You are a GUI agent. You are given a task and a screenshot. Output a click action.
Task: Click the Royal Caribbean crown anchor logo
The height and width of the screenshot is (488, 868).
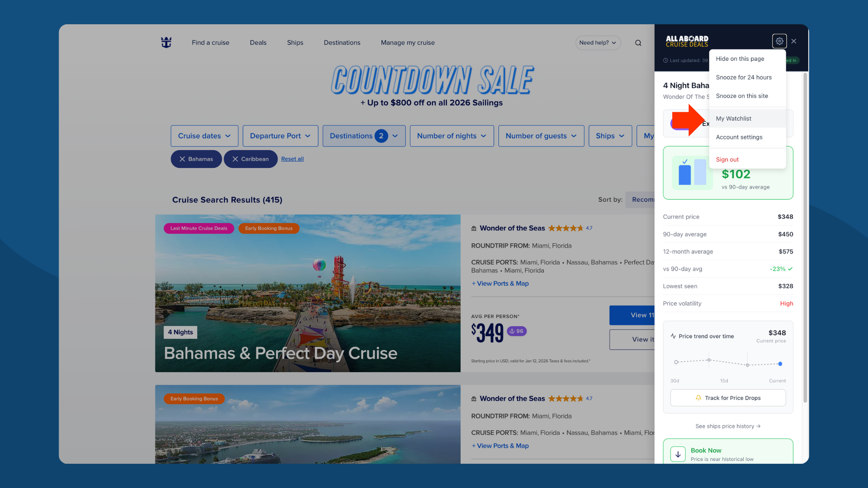pyautogui.click(x=166, y=43)
